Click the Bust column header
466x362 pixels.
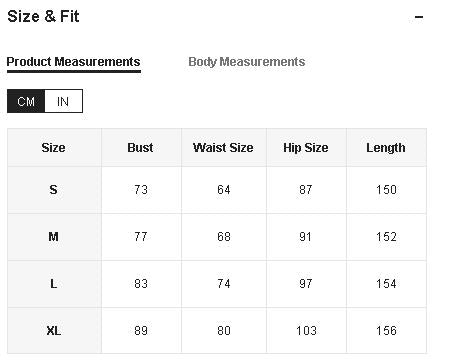click(140, 147)
